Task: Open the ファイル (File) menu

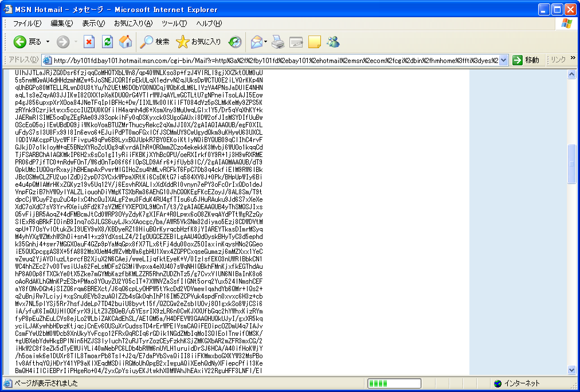Action: (27, 23)
